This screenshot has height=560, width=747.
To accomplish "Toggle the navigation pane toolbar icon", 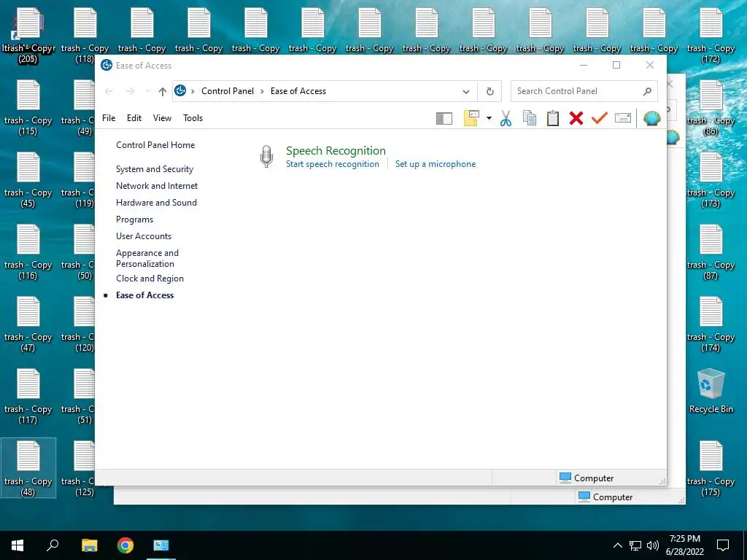I will [444, 119].
